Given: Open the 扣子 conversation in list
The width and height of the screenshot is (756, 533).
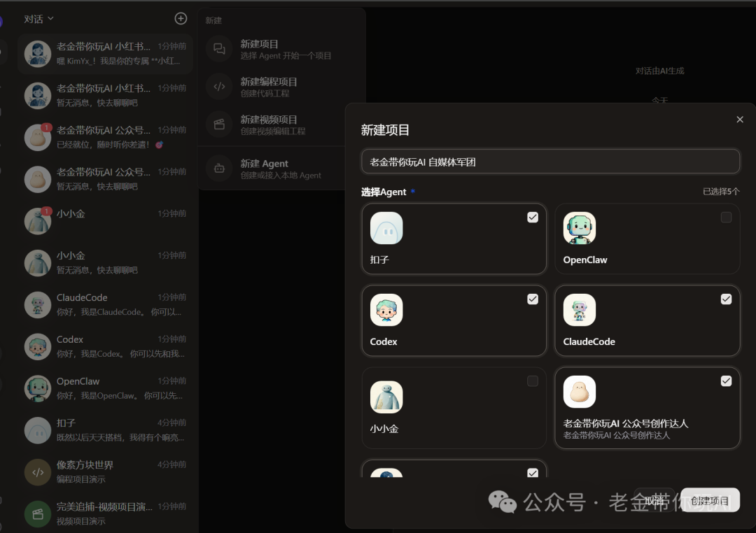Looking at the screenshot, I should tap(105, 430).
